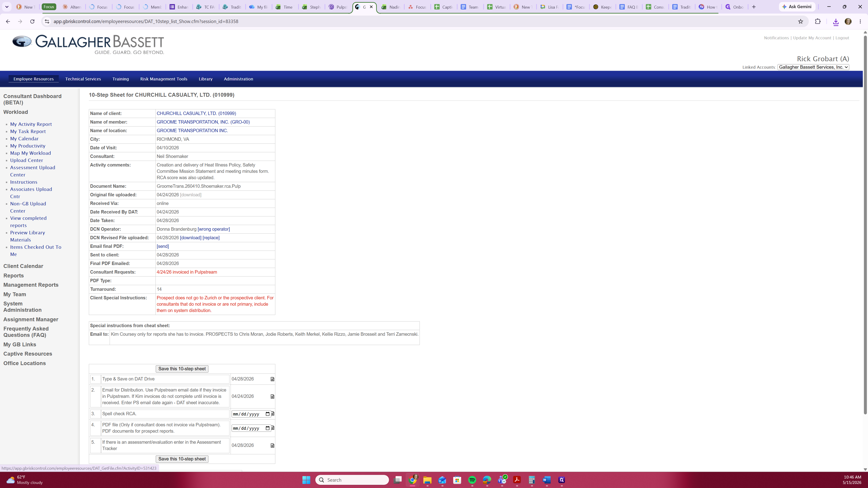The height and width of the screenshot is (488, 868).
Task: Click top Save this 10-step sheet button
Action: (182, 369)
